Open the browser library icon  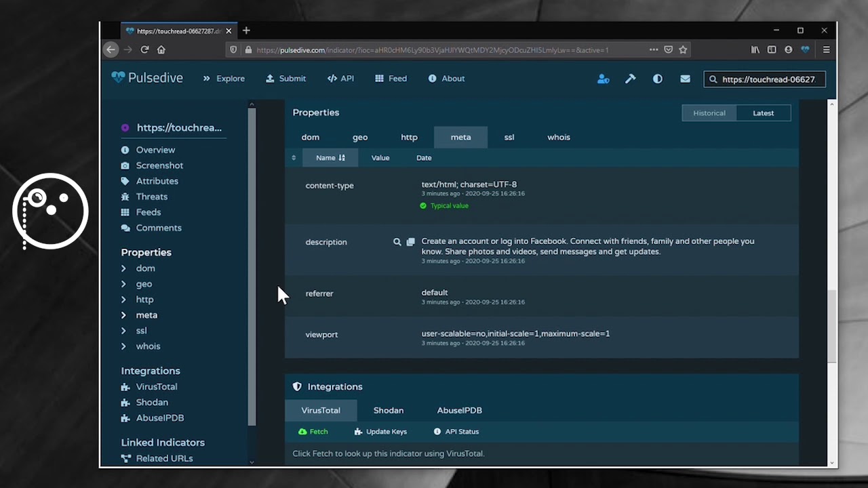point(755,49)
